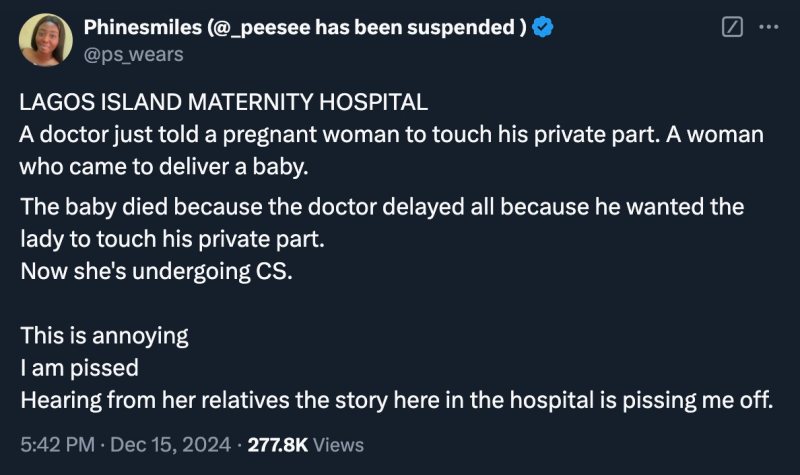Click the blue verified checkmark badge
The image size is (800, 475).
(x=542, y=28)
